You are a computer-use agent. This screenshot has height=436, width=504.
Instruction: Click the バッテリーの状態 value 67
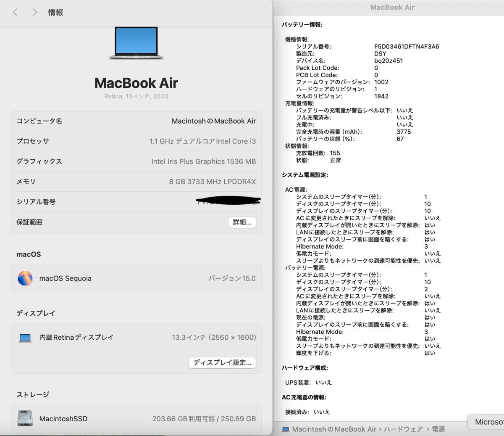400,139
